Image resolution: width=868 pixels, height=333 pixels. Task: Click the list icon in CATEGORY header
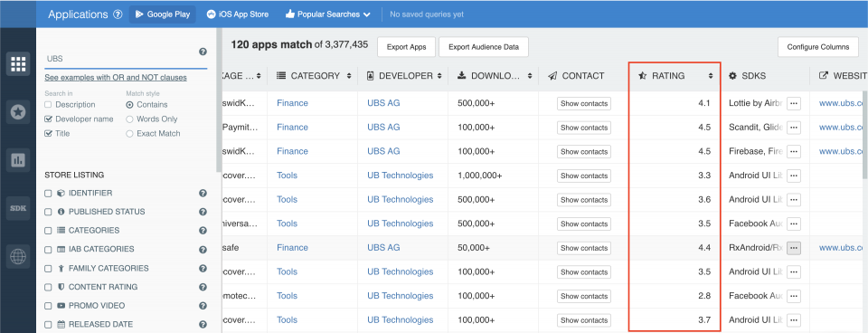tap(281, 76)
